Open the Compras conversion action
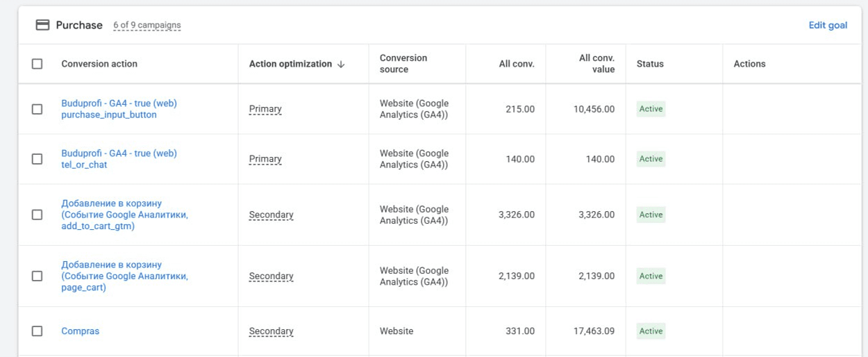Viewport: 868px width, 357px height. (81, 331)
